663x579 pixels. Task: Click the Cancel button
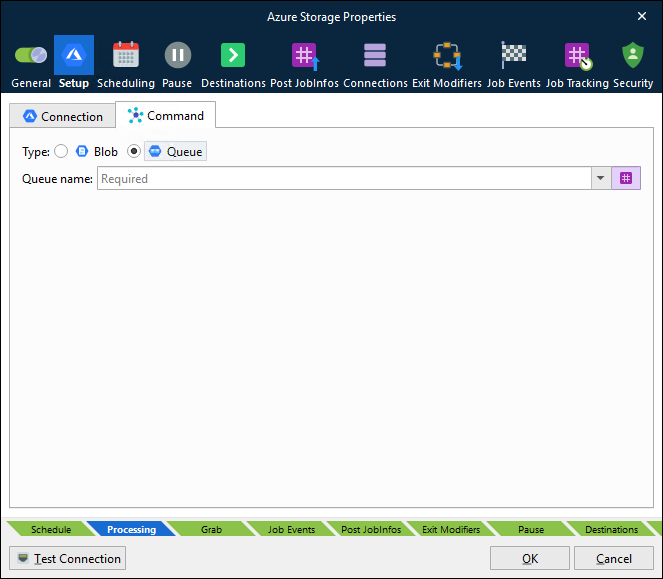pos(614,558)
